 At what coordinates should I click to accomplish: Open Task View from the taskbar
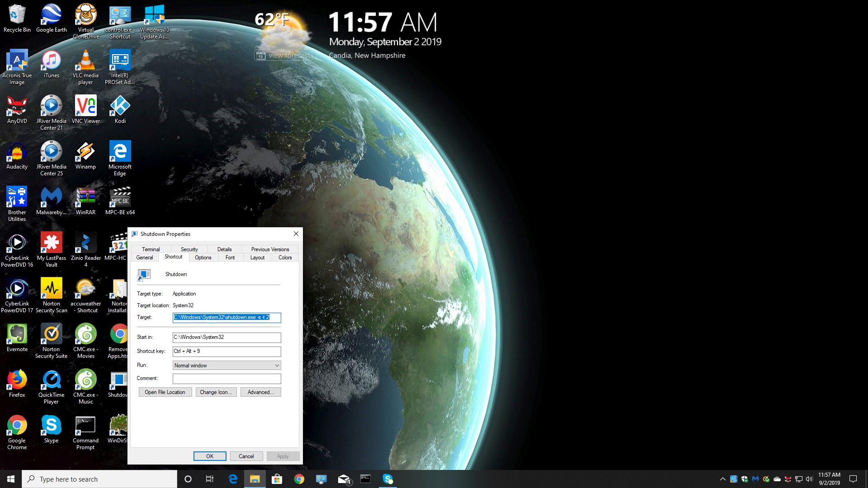209,479
